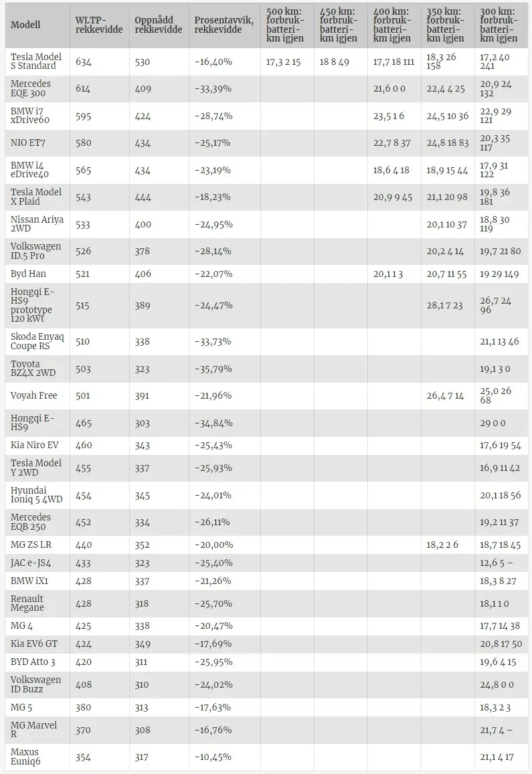
Task: Select the Renault Megane model cell
Action: coord(27,603)
